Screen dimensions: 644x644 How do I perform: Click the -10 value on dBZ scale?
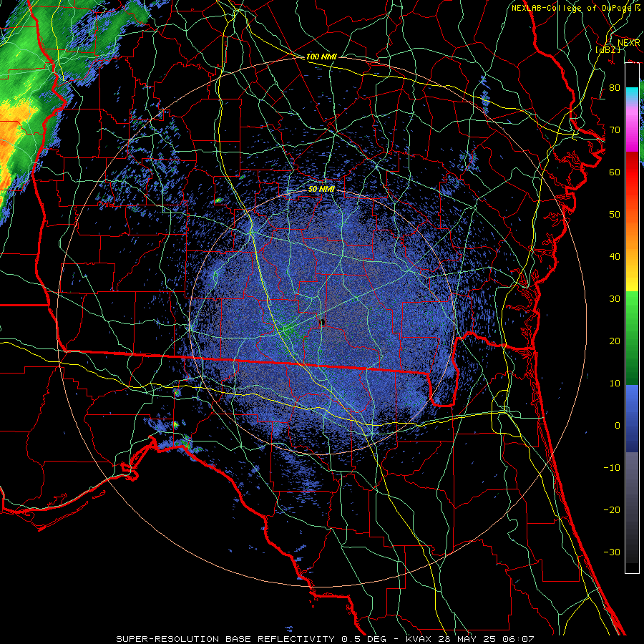tap(612, 468)
